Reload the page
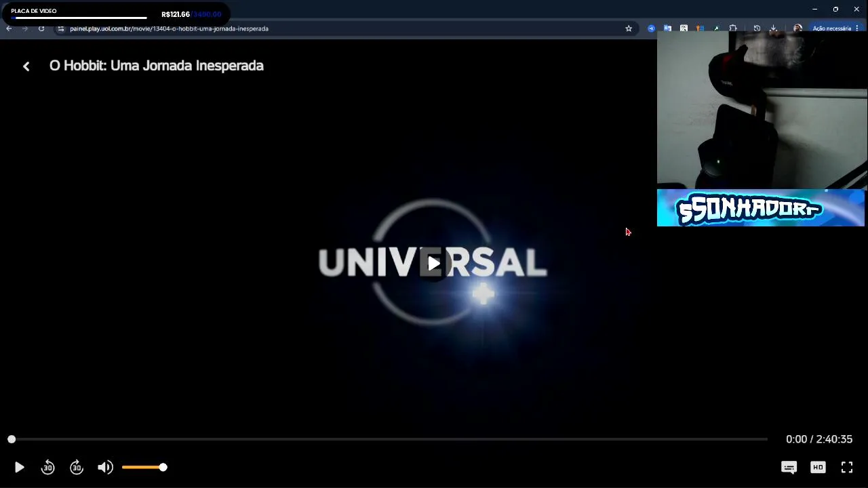 coord(41,28)
